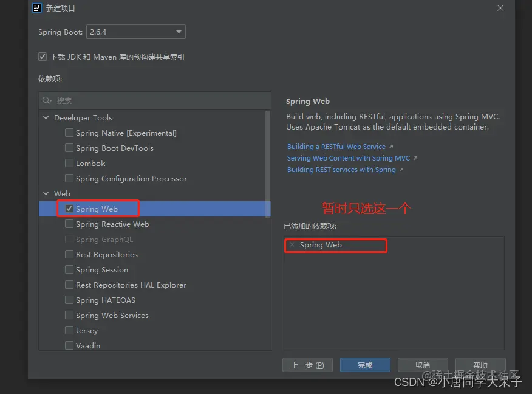Screen dimensions: 532x394
Task: Click the search magnifier icon
Action: [x=47, y=100]
